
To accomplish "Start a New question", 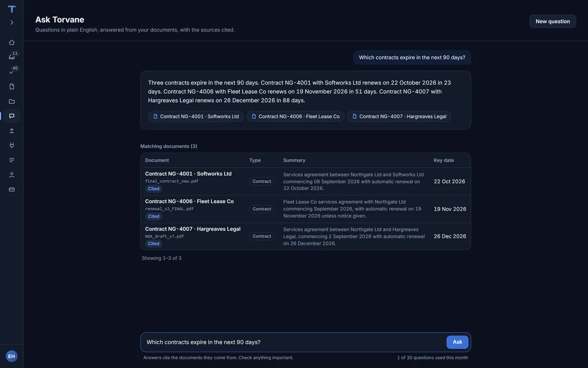I will coord(552,21).
